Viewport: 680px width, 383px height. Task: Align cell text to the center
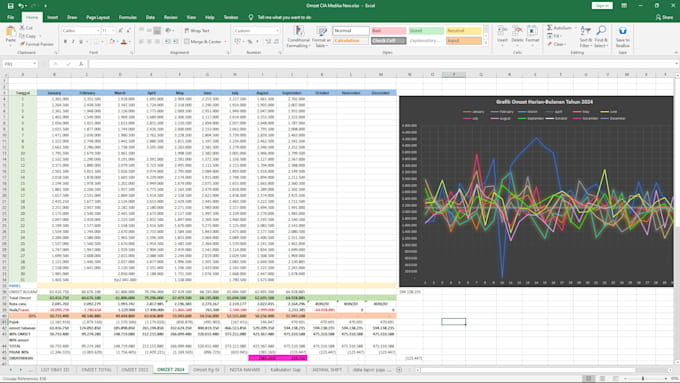click(149, 42)
